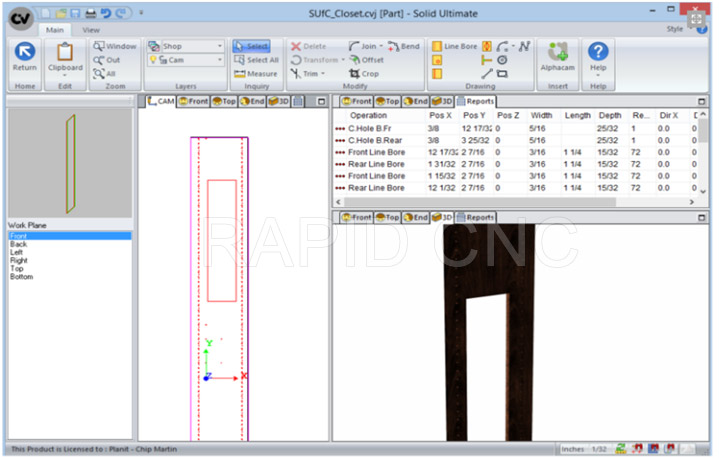Click the Offset tool
The width and height of the screenshot is (719, 458).
click(366, 60)
